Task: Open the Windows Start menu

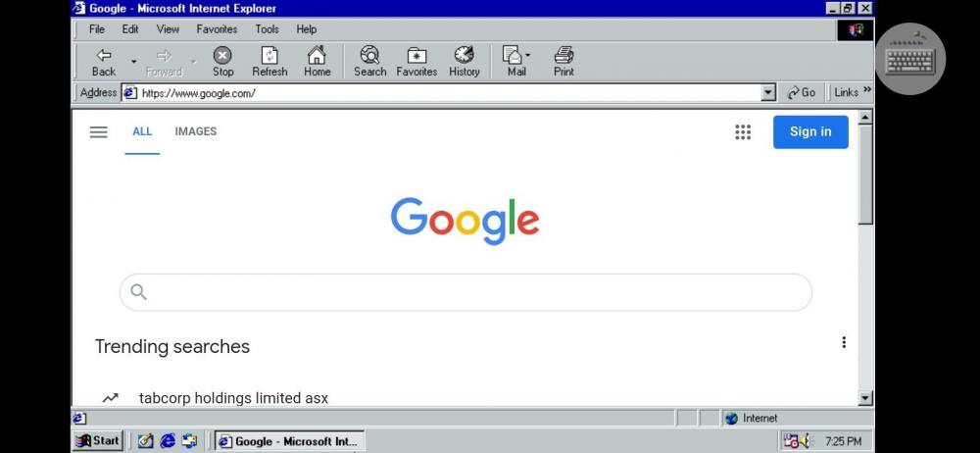Action: point(98,441)
